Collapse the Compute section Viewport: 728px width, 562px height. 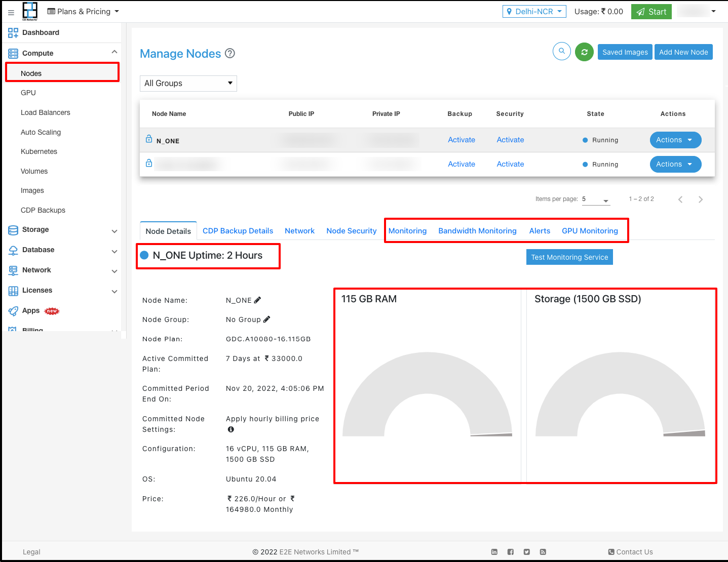coord(114,52)
